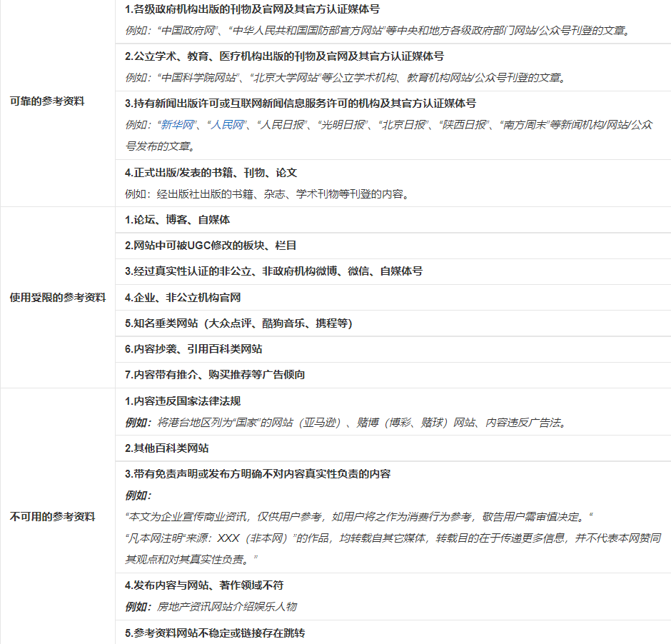Click heading 4.正式出版/发表的书籍、刊物、论文
The image size is (671, 644).
pyautogui.click(x=211, y=173)
